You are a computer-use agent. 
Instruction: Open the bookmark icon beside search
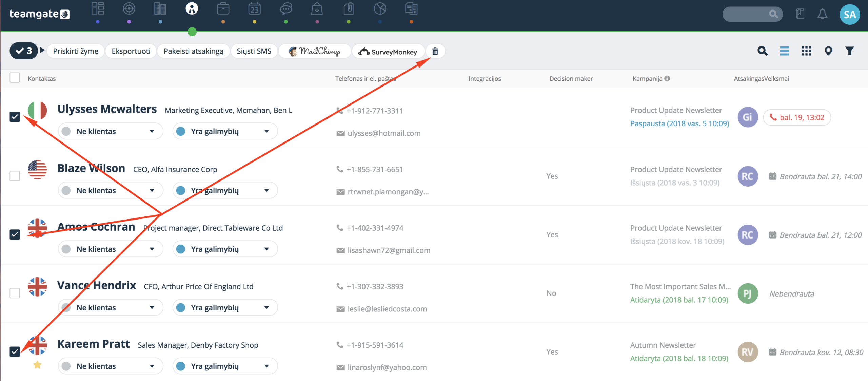coord(800,14)
